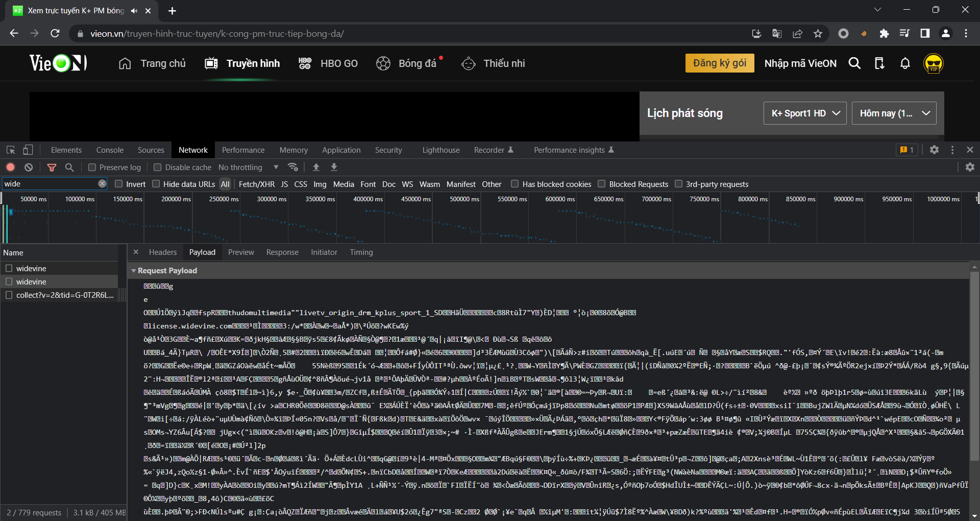Click the browser back arrow
Viewport: 980px width, 521px height.
(14, 33)
